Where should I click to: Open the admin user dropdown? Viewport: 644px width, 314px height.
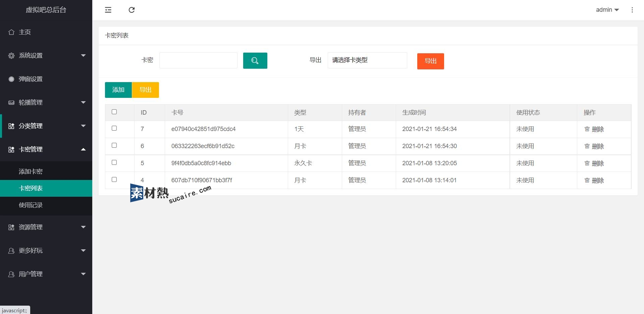607,10
